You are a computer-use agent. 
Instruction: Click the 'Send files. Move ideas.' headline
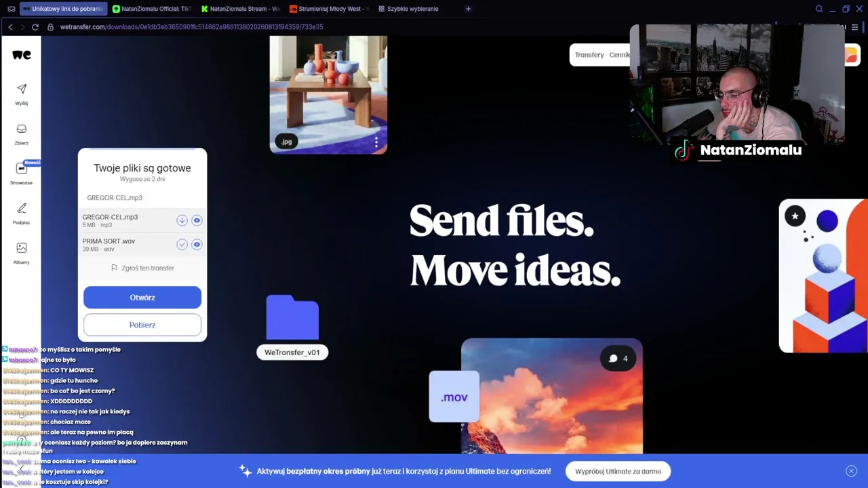coord(515,245)
